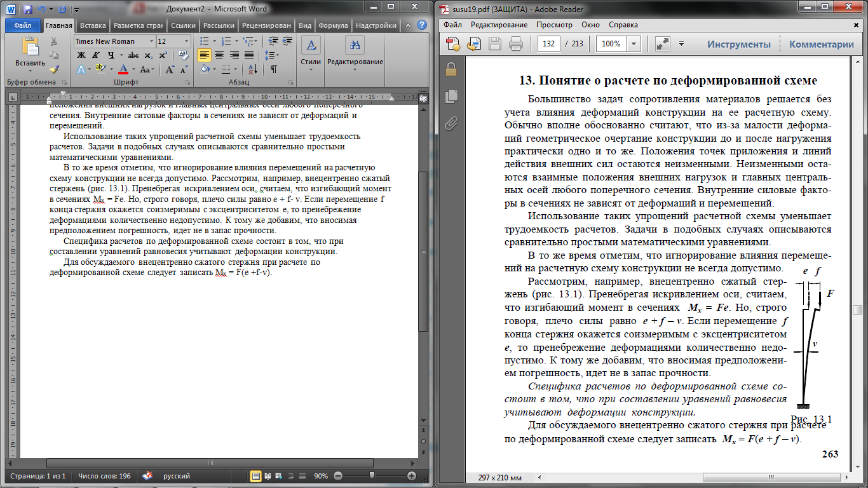Viewport: 868px width, 488px height.
Task: Click the Adobe Reader convert file icon
Action: click(x=474, y=44)
